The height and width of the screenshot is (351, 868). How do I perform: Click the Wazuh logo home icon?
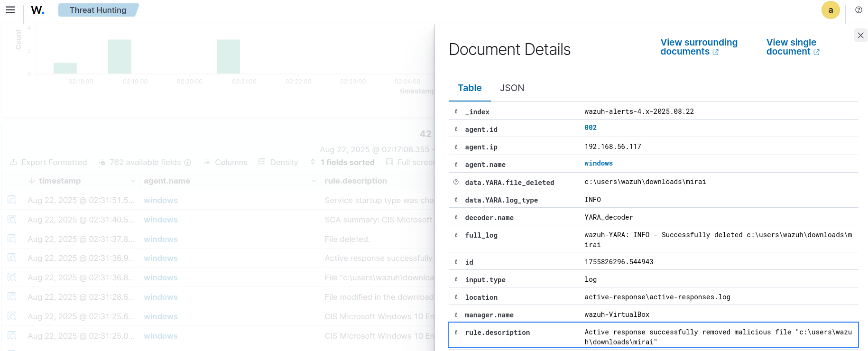(37, 10)
